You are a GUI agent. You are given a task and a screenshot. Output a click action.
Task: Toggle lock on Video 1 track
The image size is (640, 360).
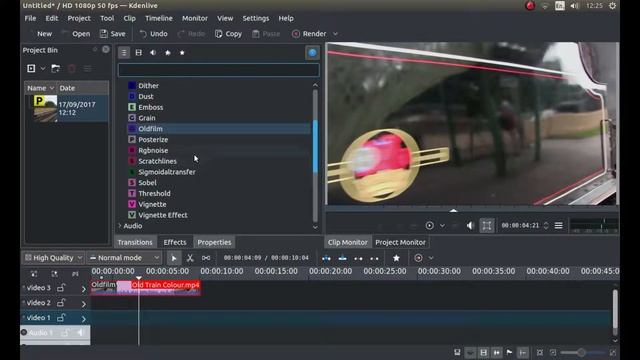coord(61,318)
